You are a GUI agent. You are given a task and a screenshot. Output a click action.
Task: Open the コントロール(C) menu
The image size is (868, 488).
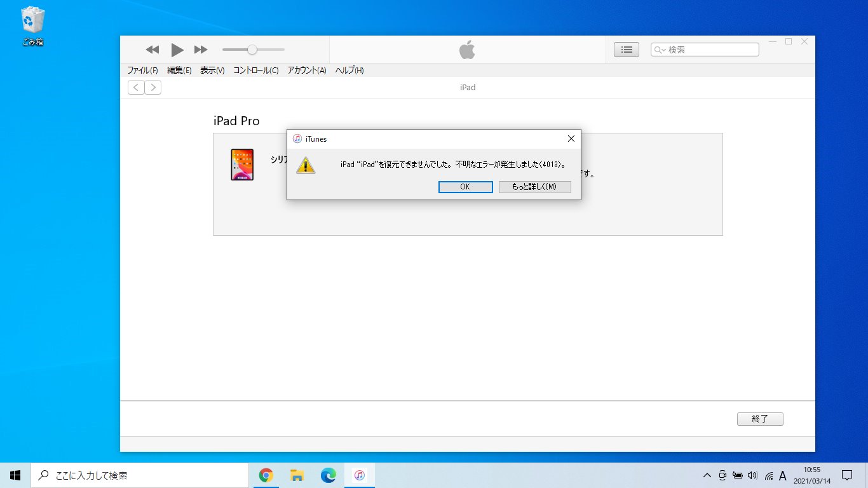click(x=256, y=71)
